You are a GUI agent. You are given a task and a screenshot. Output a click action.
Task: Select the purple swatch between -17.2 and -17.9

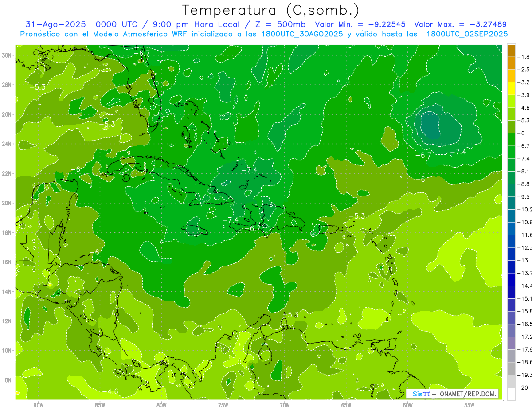pyautogui.click(x=511, y=343)
